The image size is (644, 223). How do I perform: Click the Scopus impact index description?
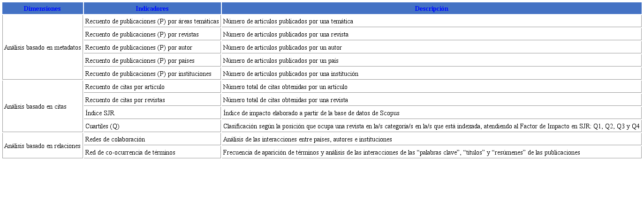click(x=311, y=113)
